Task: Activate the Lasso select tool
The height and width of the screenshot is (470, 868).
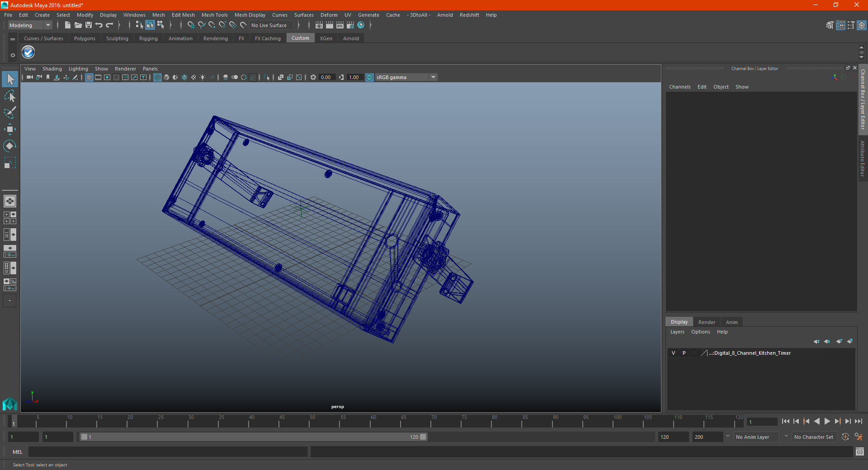Action: coord(10,96)
